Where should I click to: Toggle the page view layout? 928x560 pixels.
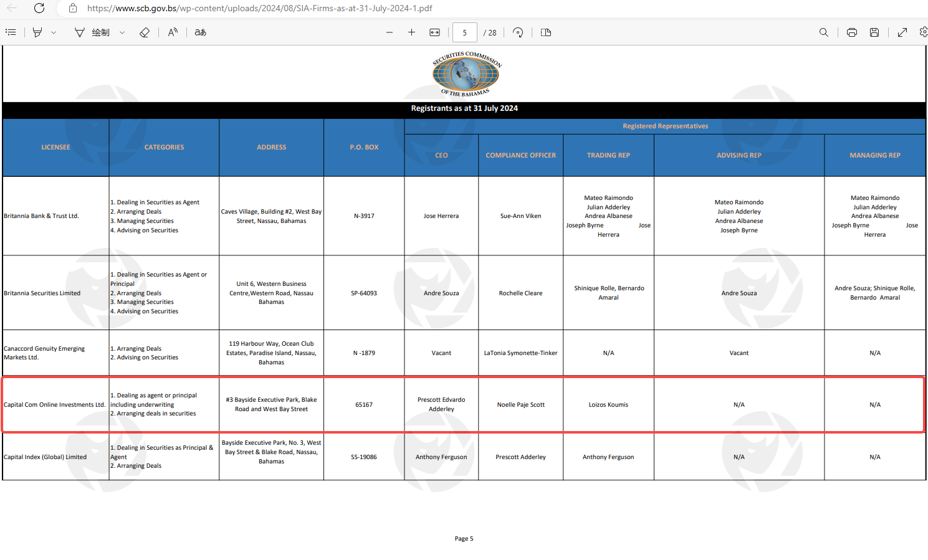click(546, 32)
